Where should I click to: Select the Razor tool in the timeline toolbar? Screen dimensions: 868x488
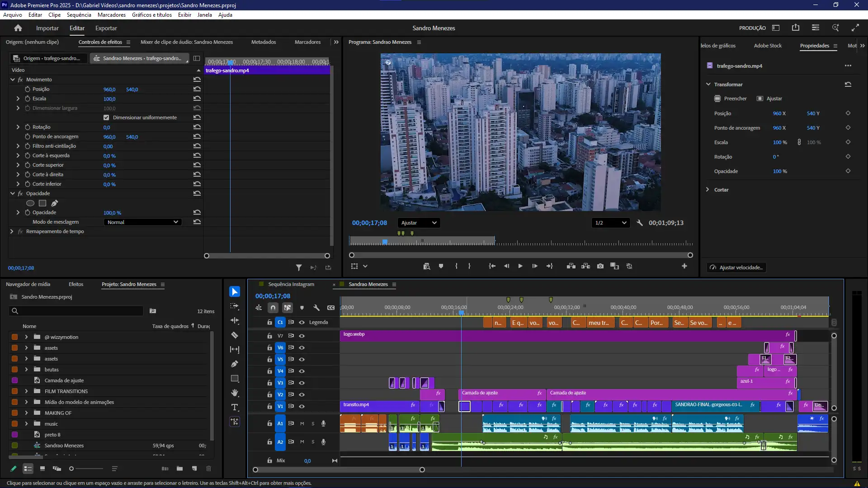click(x=234, y=335)
